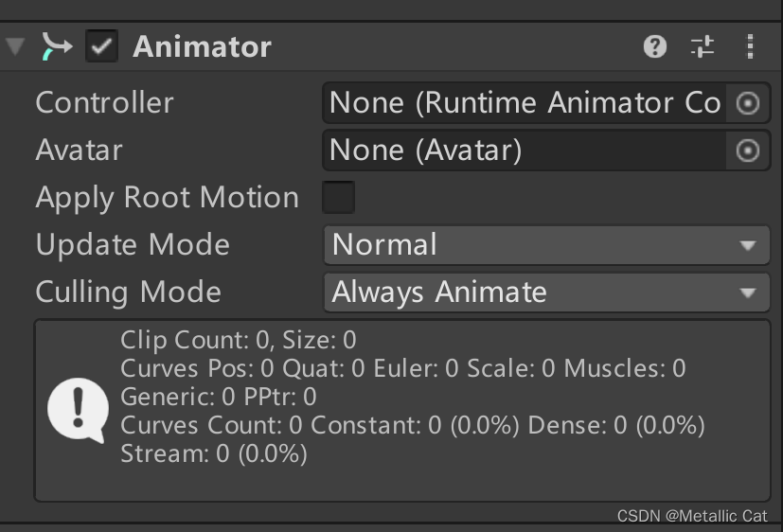783x532 pixels.
Task: Click the Controller property label
Action: (104, 103)
